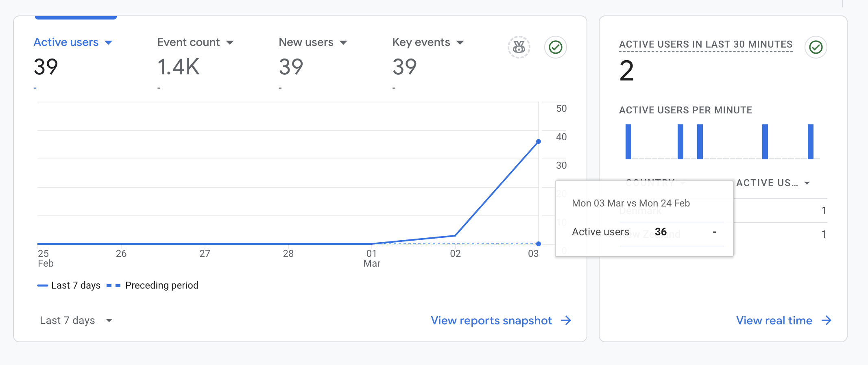This screenshot has width=868, height=365.
Task: Click the insights medal icon
Action: tap(519, 47)
